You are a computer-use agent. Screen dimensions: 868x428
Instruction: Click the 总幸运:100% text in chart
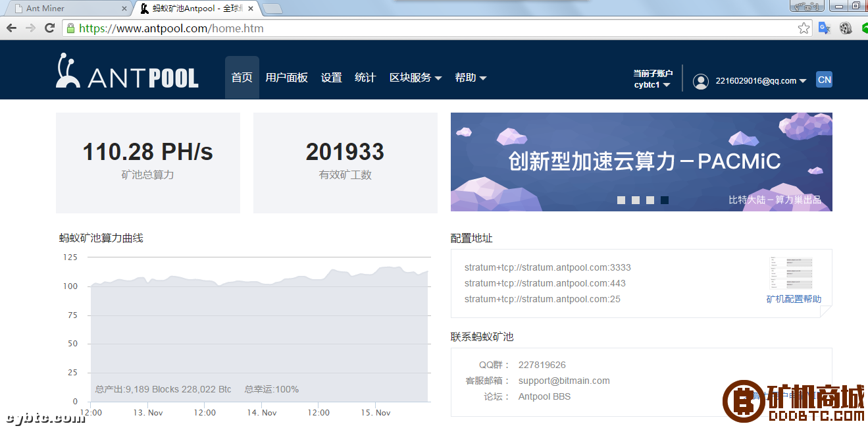tap(272, 389)
